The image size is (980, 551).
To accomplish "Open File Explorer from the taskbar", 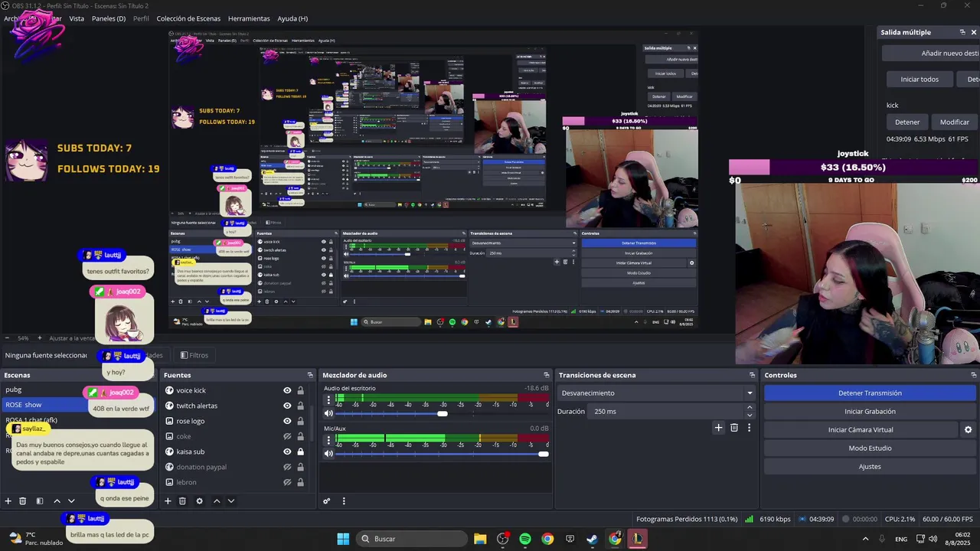I will (480, 539).
